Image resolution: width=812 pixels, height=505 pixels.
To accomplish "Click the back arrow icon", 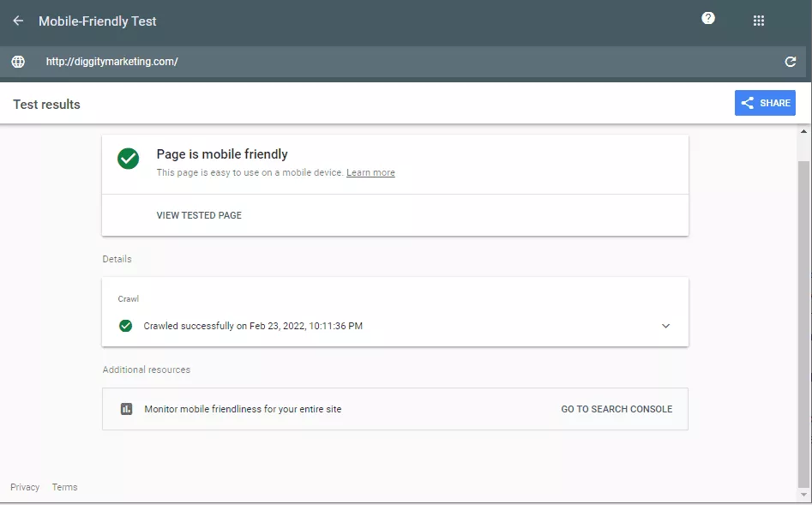I will click(18, 21).
